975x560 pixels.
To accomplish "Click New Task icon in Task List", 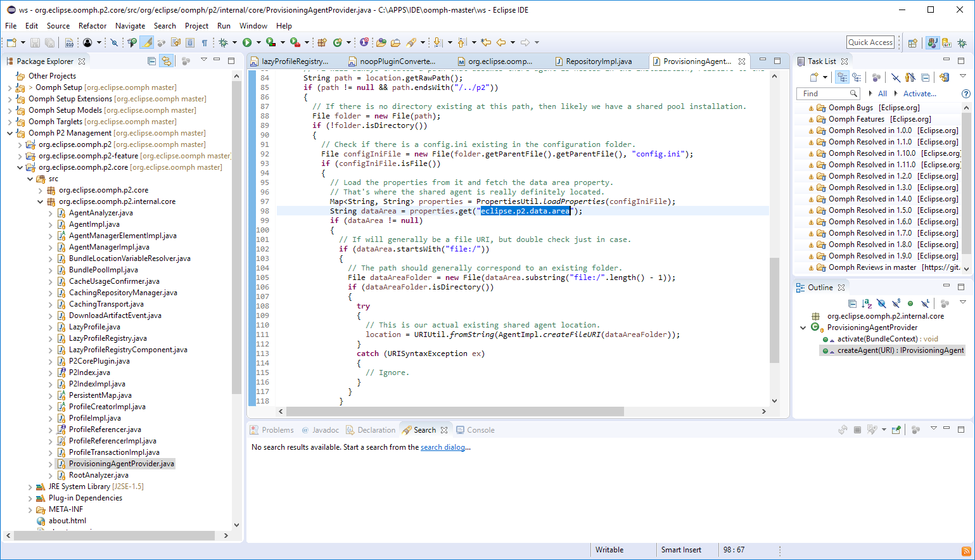I will tap(814, 77).
